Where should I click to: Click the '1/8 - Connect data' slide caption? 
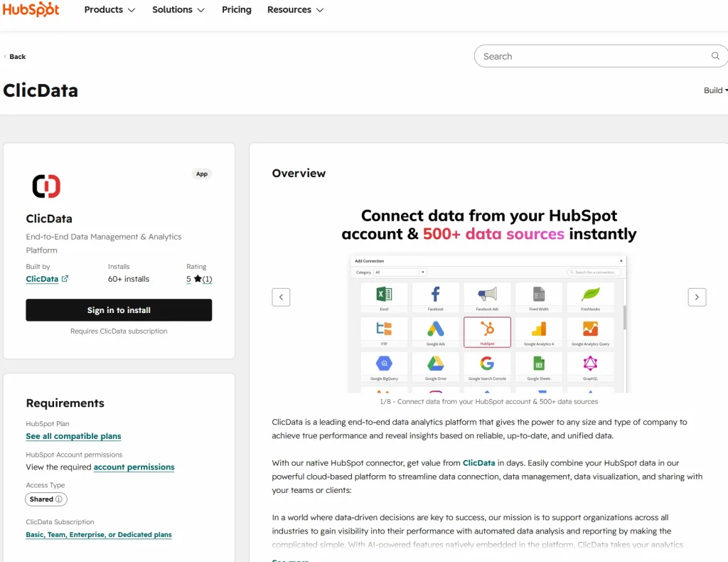pyautogui.click(x=489, y=402)
